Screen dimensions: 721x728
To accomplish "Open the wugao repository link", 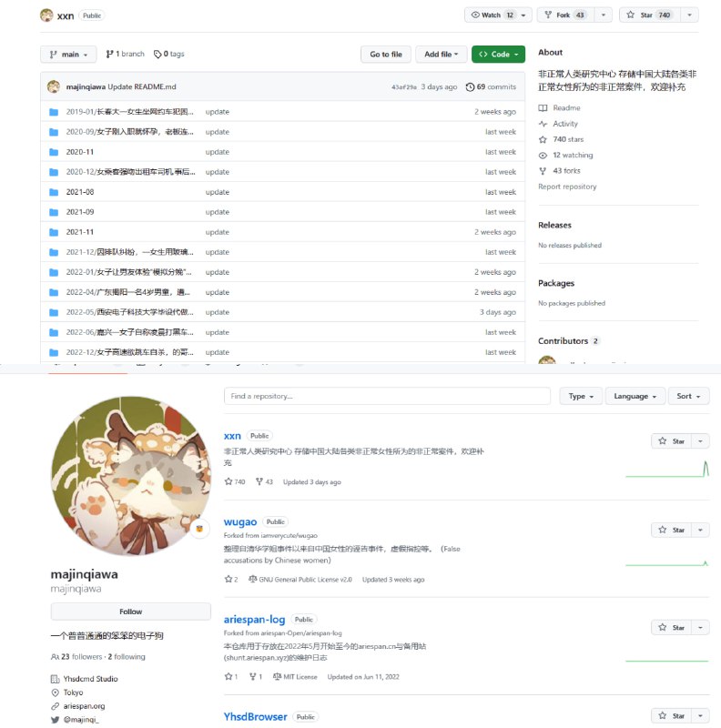I will [240, 521].
